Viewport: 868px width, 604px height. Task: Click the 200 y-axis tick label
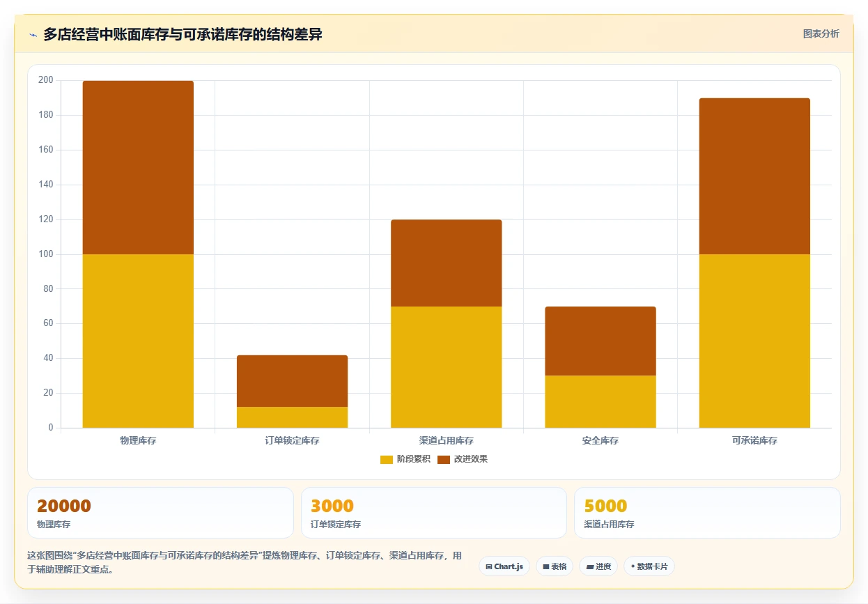click(46, 80)
